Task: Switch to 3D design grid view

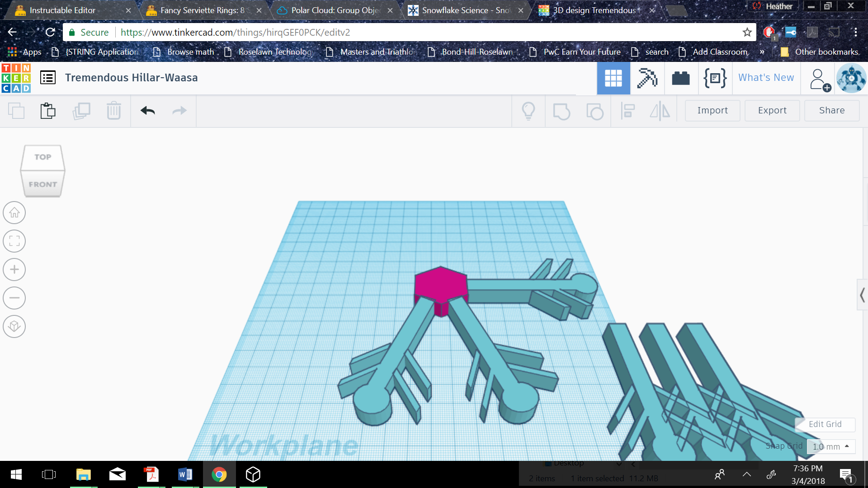Action: [x=613, y=78]
